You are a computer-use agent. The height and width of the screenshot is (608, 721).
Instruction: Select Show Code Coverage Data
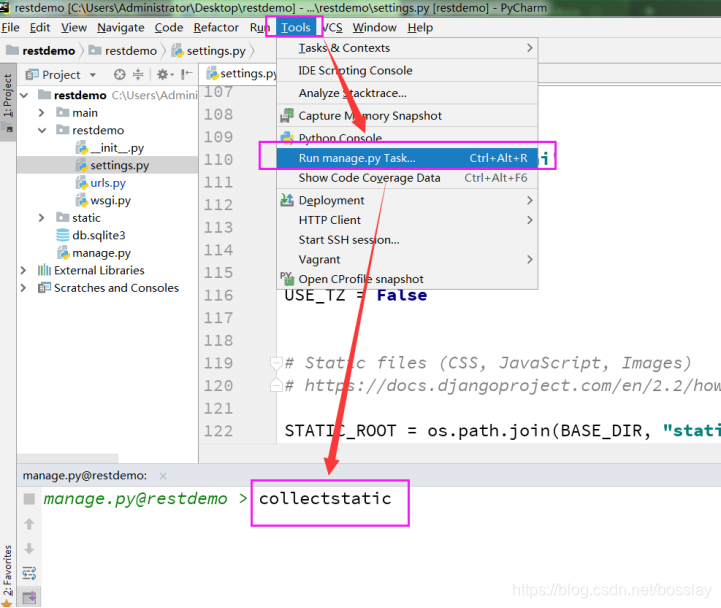pyautogui.click(x=407, y=178)
